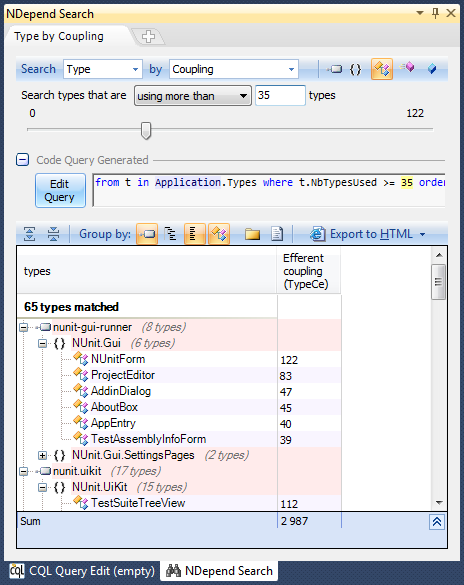Toggle group by type icon in Group by bar
464x585 pixels.
(219, 234)
